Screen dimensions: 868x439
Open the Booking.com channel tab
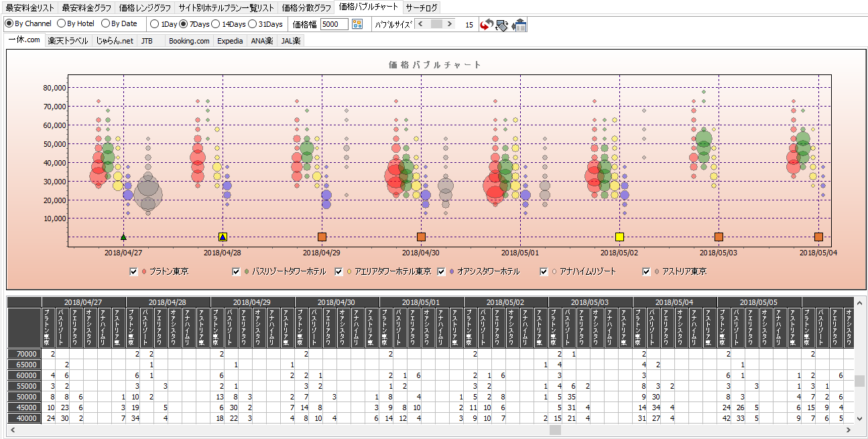(x=189, y=40)
